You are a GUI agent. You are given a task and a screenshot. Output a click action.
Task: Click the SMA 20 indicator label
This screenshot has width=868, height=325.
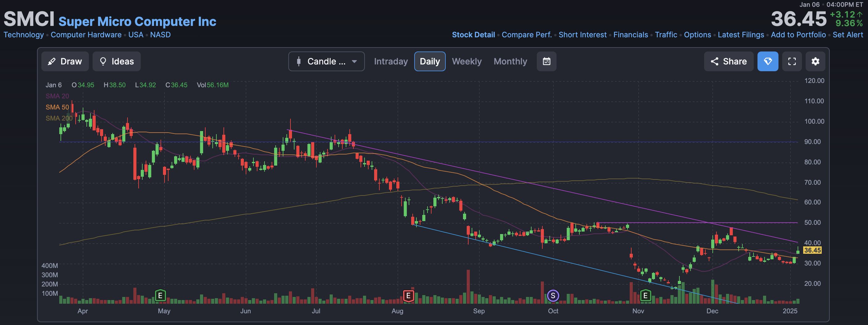[57, 96]
